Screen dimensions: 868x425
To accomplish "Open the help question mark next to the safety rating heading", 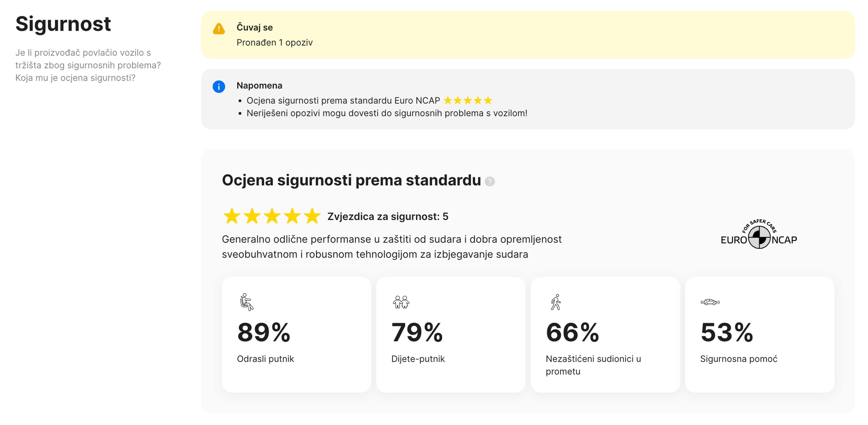I will 490,181.
